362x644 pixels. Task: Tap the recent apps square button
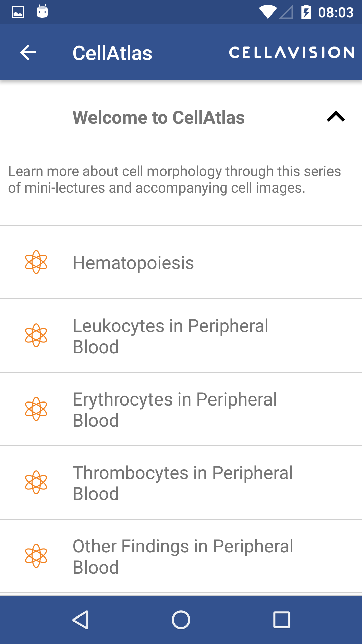point(282,620)
